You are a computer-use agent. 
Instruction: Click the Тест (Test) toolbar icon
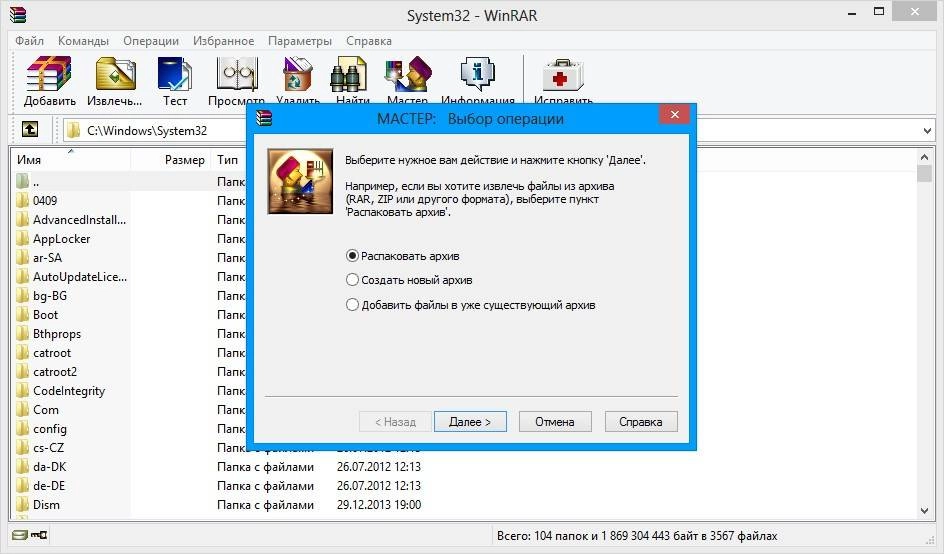[x=175, y=74]
